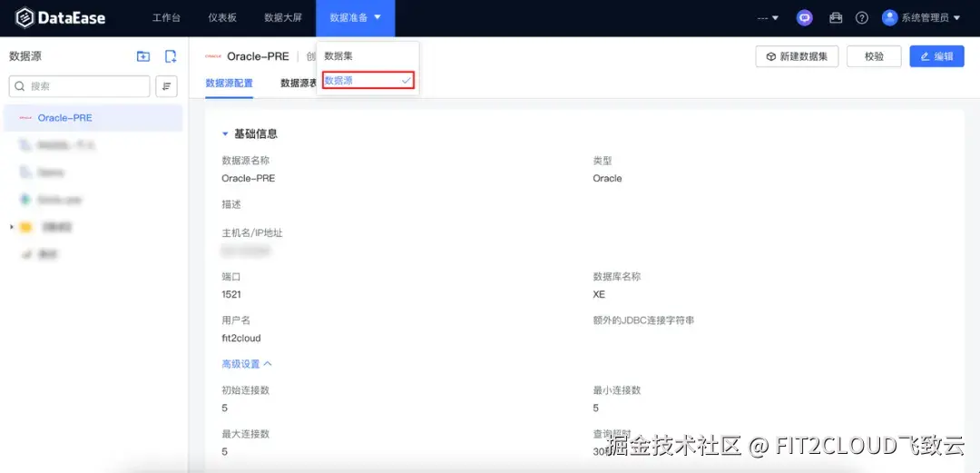Open 数据大屏 section
This screenshot has height=473, width=980.
tap(283, 17)
